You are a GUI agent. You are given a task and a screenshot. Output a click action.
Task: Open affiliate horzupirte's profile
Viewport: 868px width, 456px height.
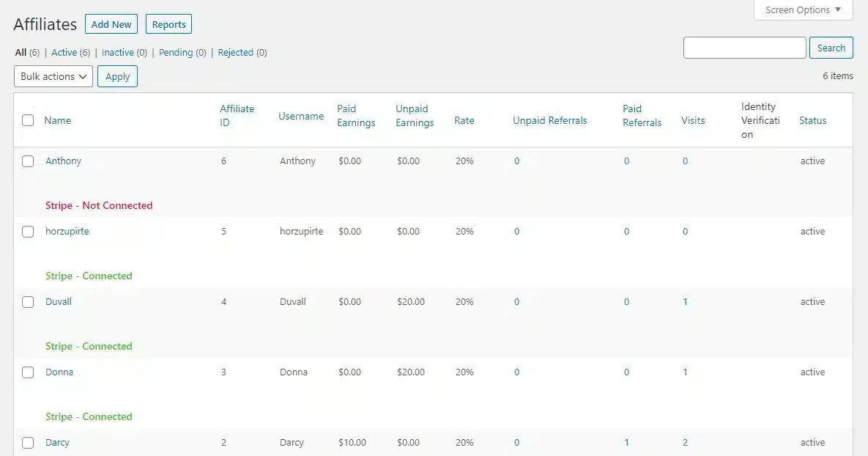click(67, 231)
